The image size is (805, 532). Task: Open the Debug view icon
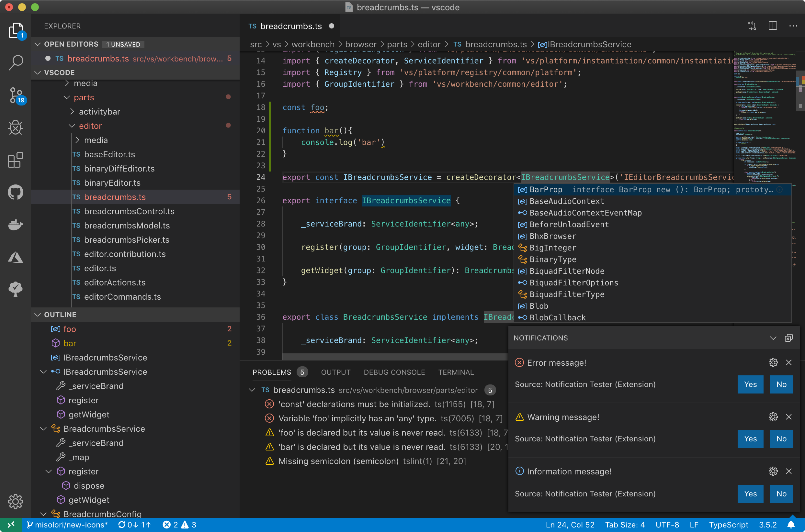(x=16, y=127)
